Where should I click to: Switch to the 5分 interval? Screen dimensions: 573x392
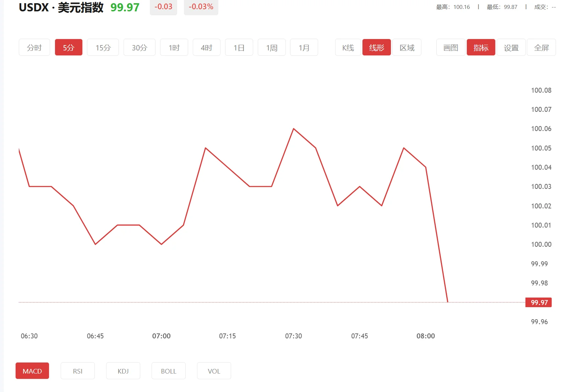69,48
